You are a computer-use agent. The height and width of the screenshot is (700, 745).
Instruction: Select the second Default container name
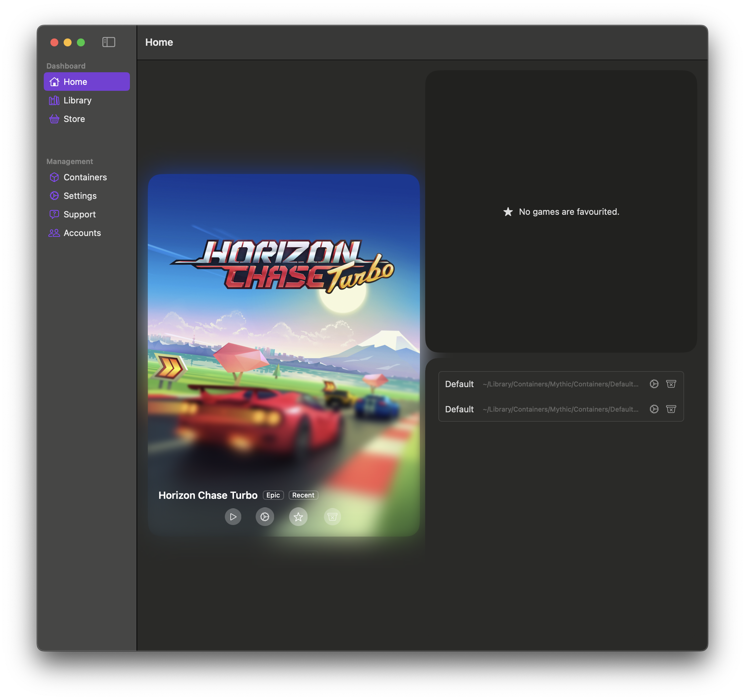tap(459, 409)
